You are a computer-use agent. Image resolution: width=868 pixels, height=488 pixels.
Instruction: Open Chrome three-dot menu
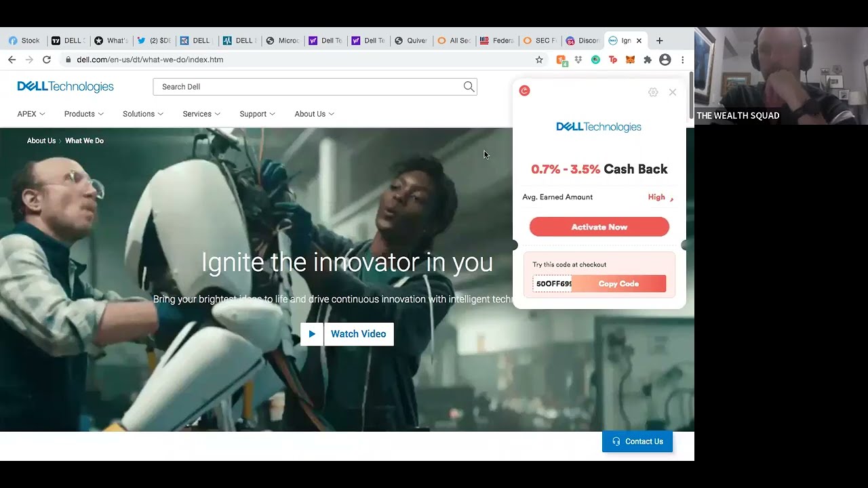point(683,60)
